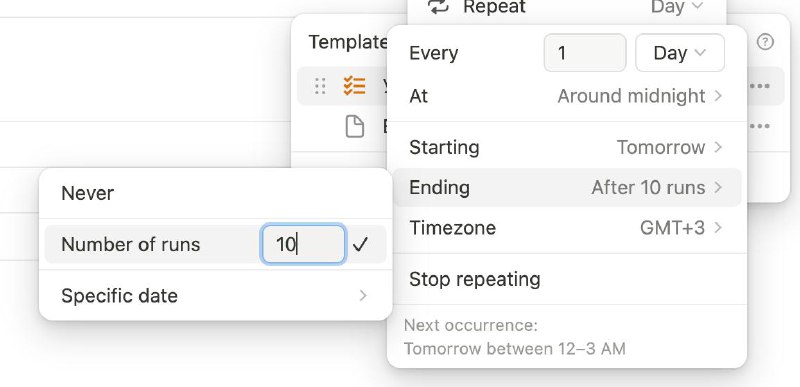Click the orange checklist template icon
Image resolution: width=800 pixels, height=387 pixels.
click(x=354, y=86)
